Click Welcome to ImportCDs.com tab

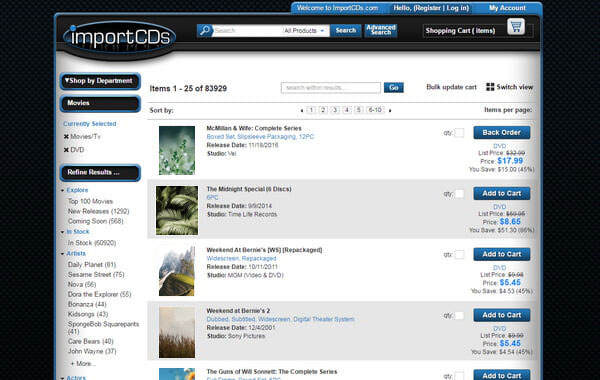click(x=338, y=8)
